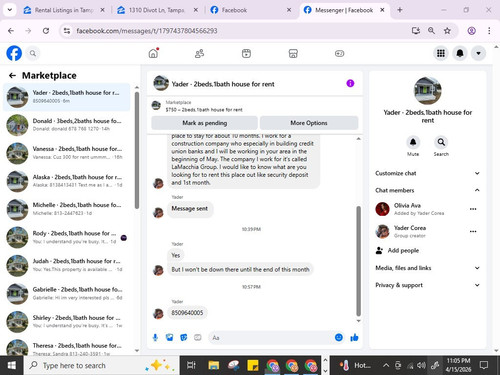Viewport: 500px width, 375px height.
Task: Switch to the 1310 Divot Ln, Tampa tab
Action: pyautogui.click(x=157, y=10)
